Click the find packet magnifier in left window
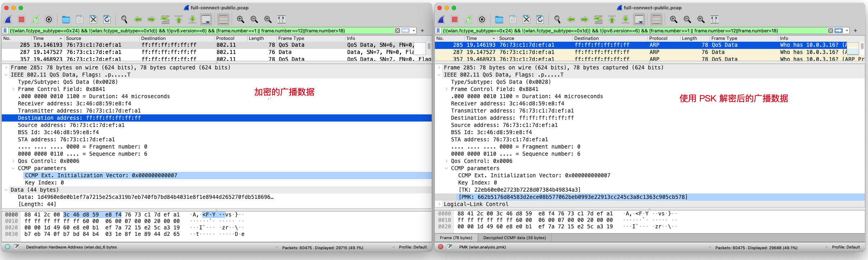Screen dimensions: 868x260 tap(124, 19)
